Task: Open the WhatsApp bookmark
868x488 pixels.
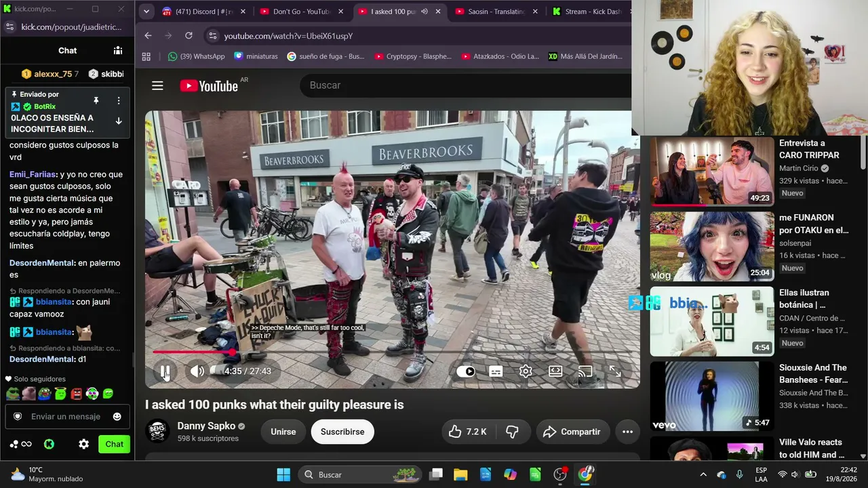Action: (197, 56)
